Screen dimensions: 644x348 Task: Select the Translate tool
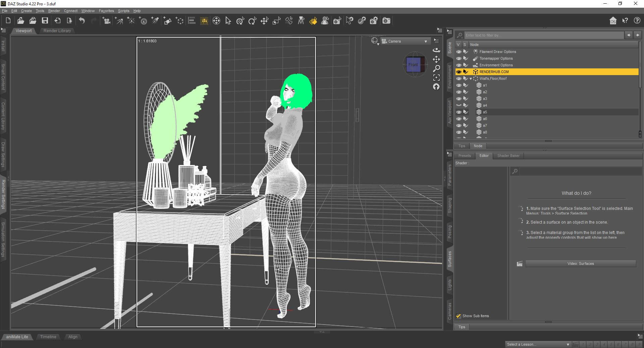click(x=264, y=21)
